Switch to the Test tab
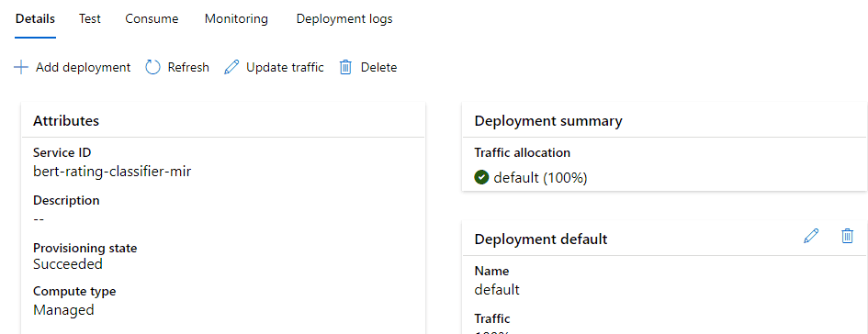The height and width of the screenshot is (334, 868). pyautogui.click(x=90, y=18)
